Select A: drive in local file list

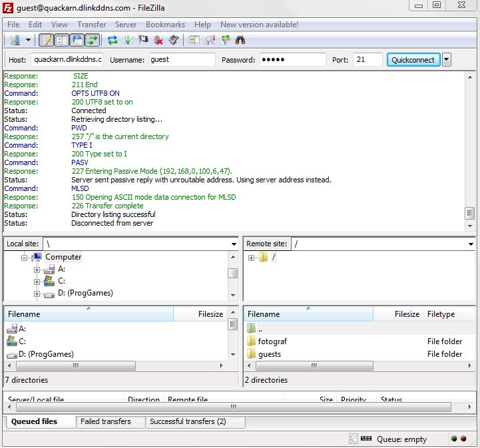pyautogui.click(x=117, y=329)
